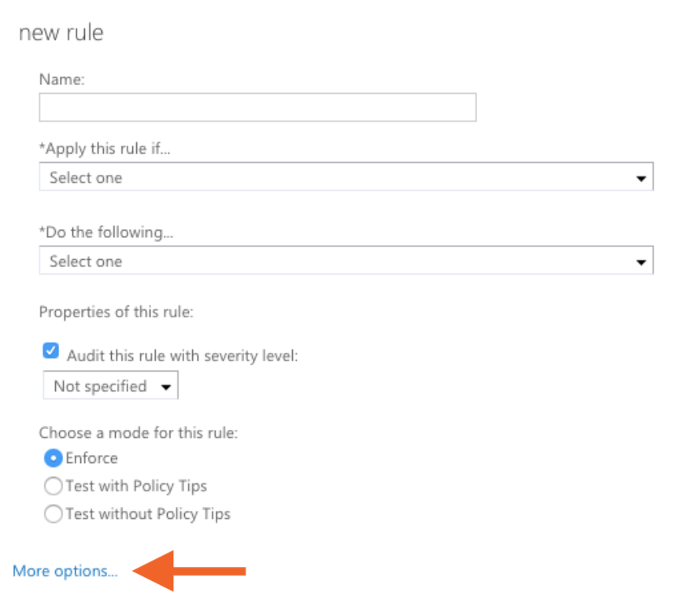Place cursor in the empty Name text box

point(257,107)
